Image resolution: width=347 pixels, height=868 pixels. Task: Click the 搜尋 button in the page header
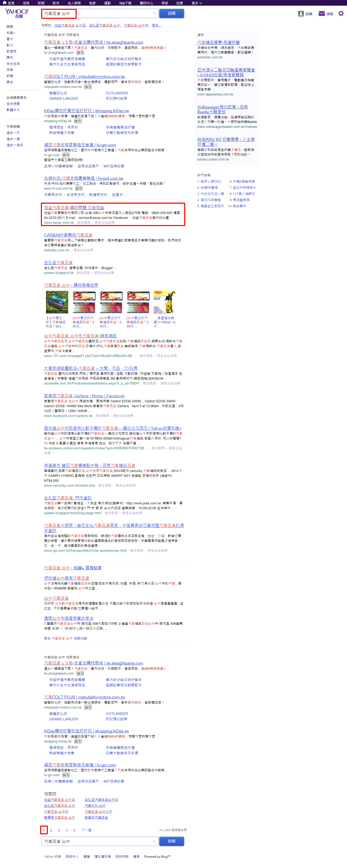point(172,13)
